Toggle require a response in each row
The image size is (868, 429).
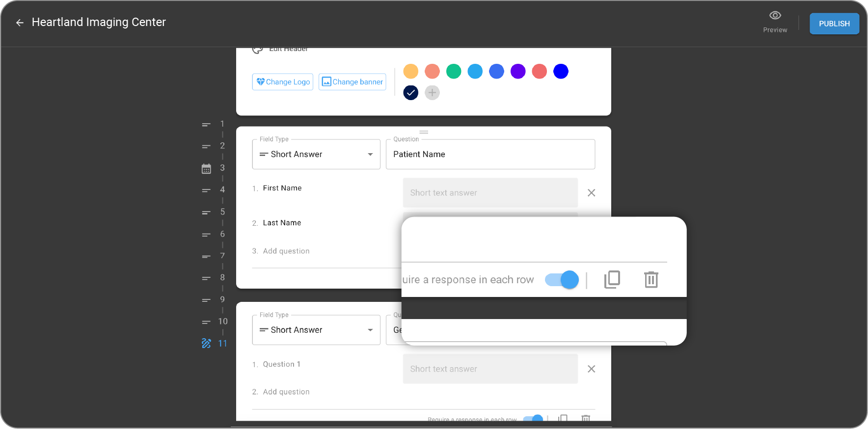(562, 280)
